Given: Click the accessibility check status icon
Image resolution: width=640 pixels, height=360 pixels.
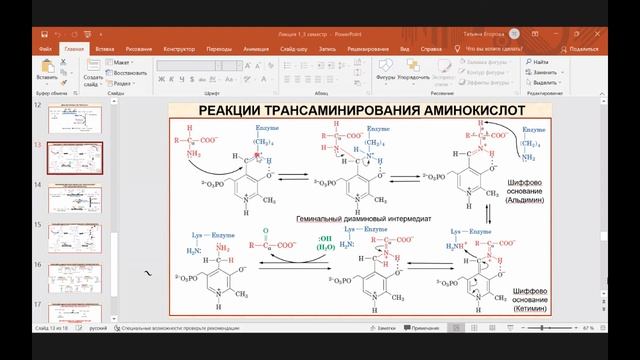Looking at the screenshot, I should click(117, 328).
